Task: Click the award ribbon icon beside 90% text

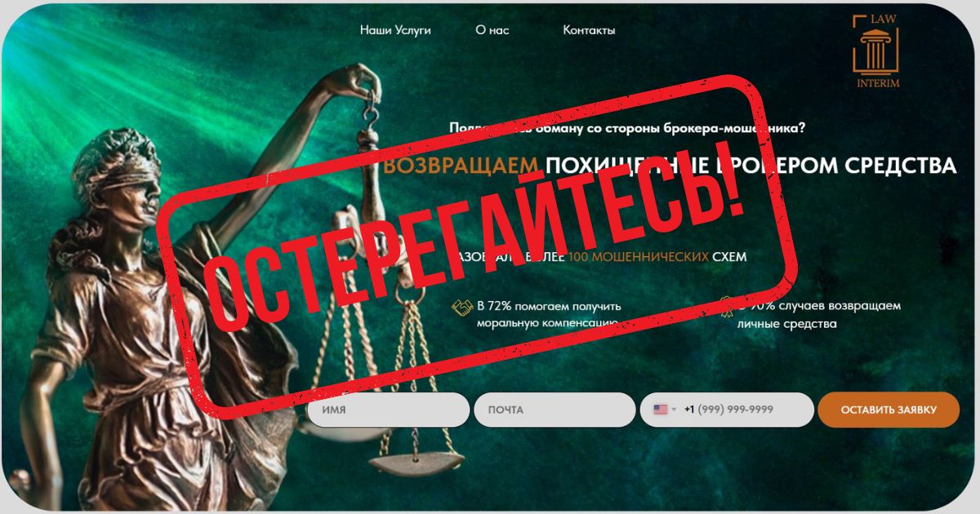Action: (726, 308)
